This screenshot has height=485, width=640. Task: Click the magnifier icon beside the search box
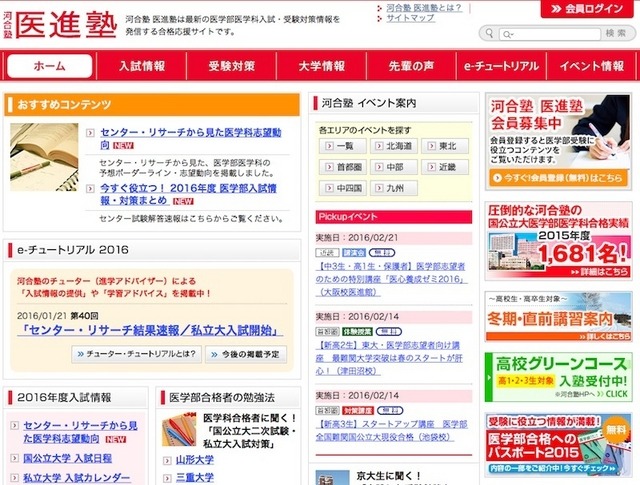click(x=489, y=33)
